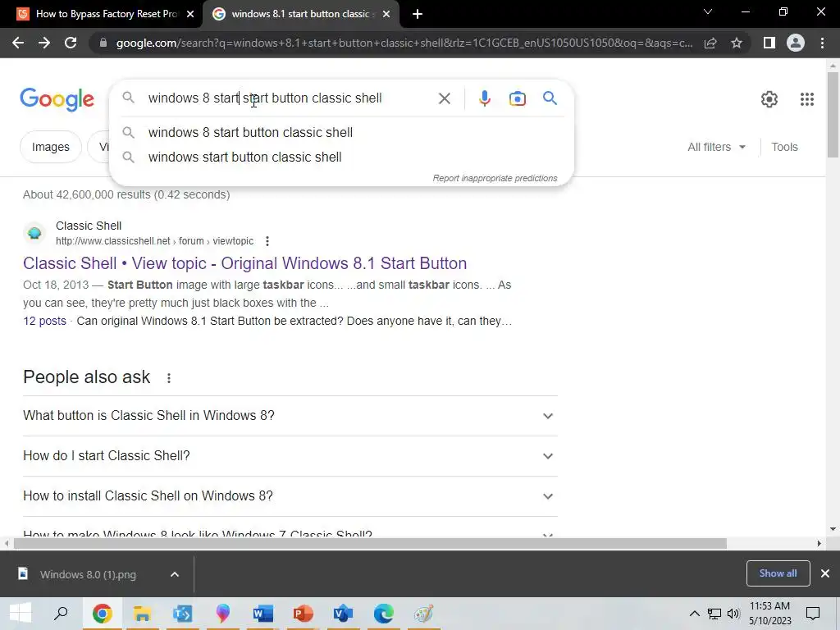Bookmark this tab with the star
This screenshot has width=840, height=630.
[737, 43]
